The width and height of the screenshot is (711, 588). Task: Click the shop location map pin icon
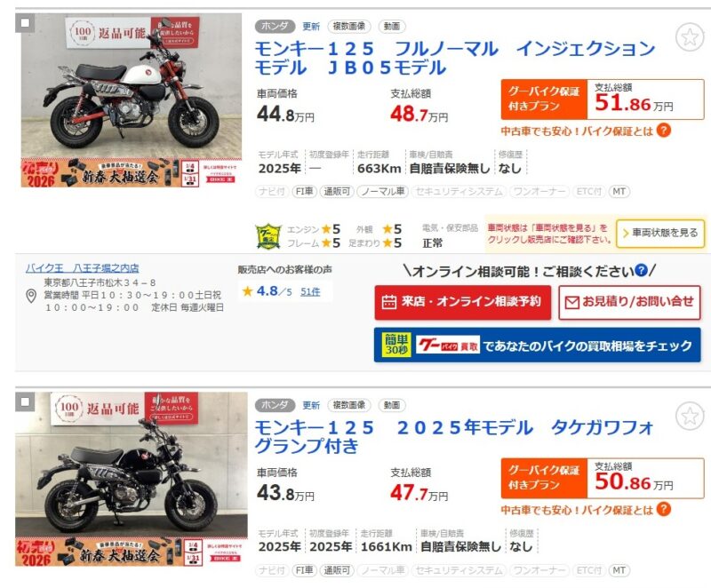(x=31, y=297)
